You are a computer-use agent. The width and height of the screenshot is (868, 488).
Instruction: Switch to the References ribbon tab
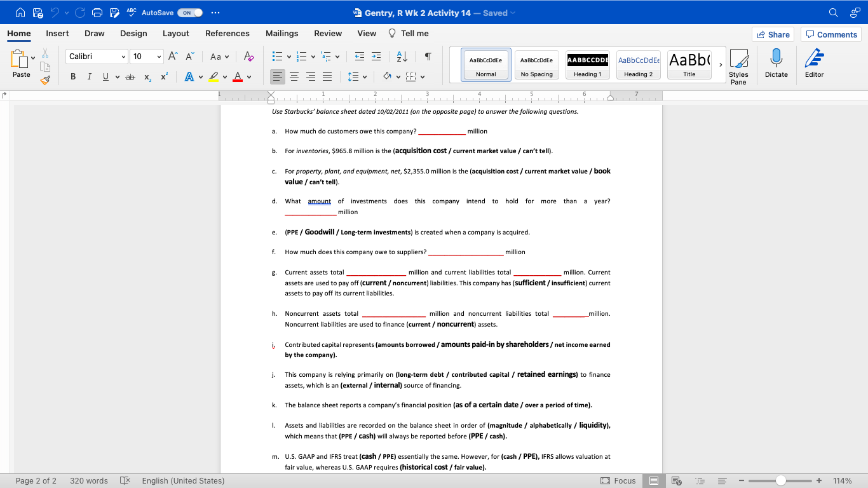tap(227, 33)
